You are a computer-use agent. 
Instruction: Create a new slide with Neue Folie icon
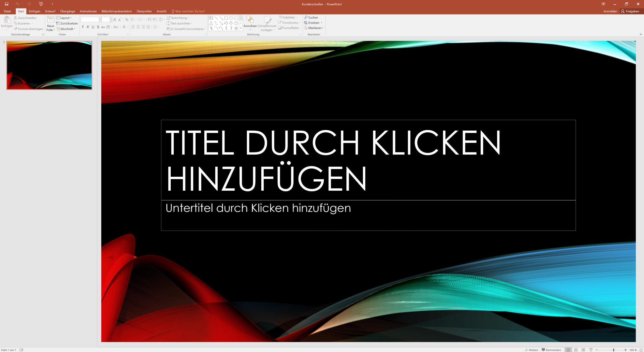51,20
